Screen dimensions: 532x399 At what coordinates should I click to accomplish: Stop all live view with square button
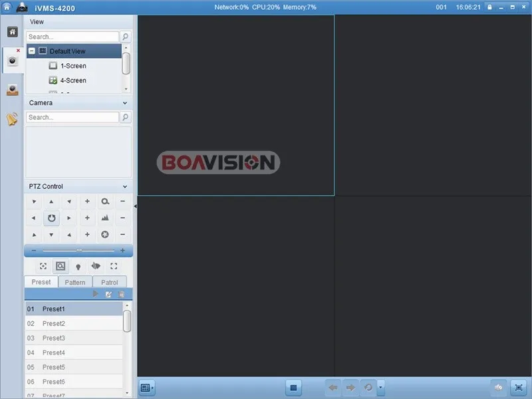tap(293, 388)
